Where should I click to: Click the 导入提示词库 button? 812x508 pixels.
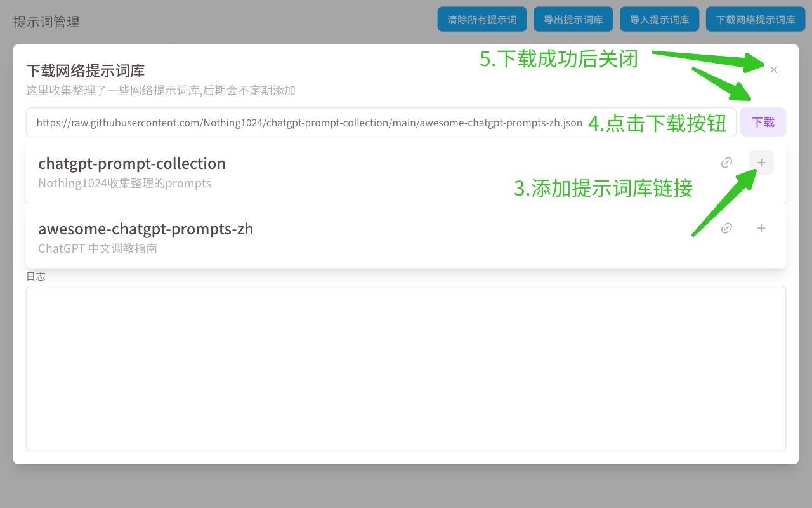(x=660, y=20)
